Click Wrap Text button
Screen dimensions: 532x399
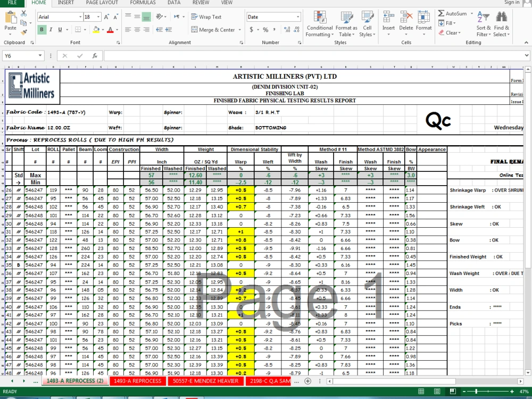(206, 17)
